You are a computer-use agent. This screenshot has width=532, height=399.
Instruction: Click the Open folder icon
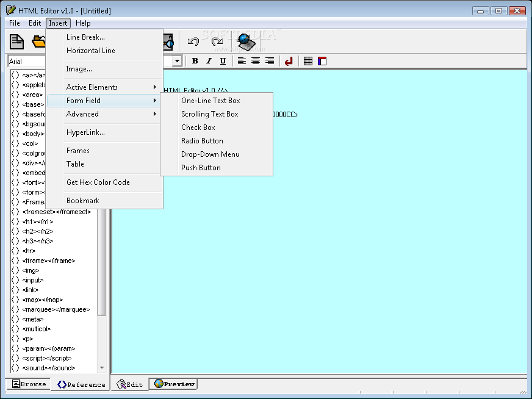point(38,41)
